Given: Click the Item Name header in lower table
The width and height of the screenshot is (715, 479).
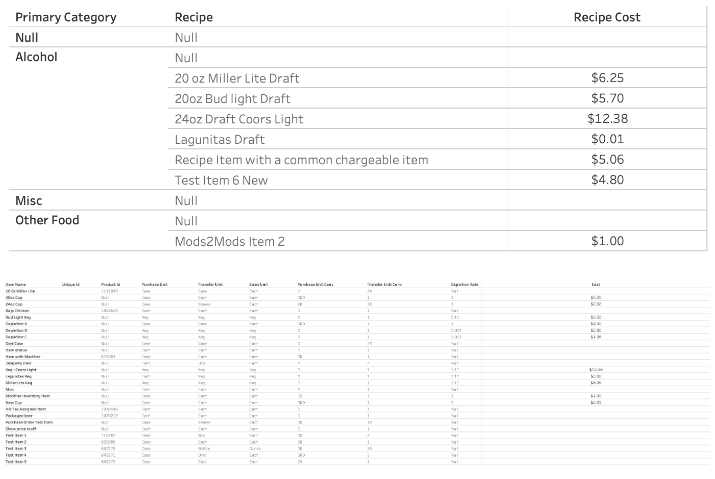Looking at the screenshot, I should pos(16,284).
